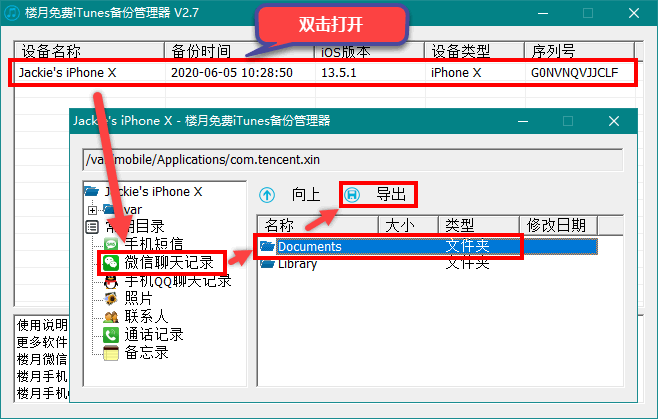
Task: Select the var folder in tree
Action: [x=133, y=210]
